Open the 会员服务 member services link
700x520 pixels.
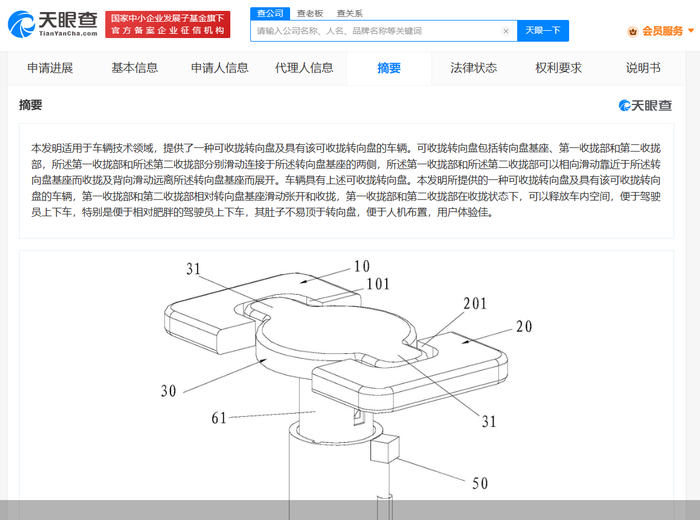point(662,31)
